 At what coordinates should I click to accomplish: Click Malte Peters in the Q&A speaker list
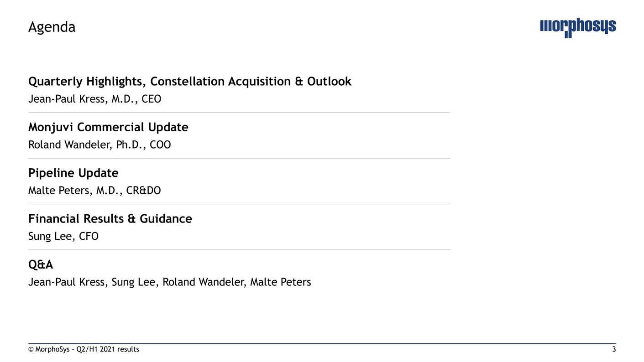coord(280,282)
